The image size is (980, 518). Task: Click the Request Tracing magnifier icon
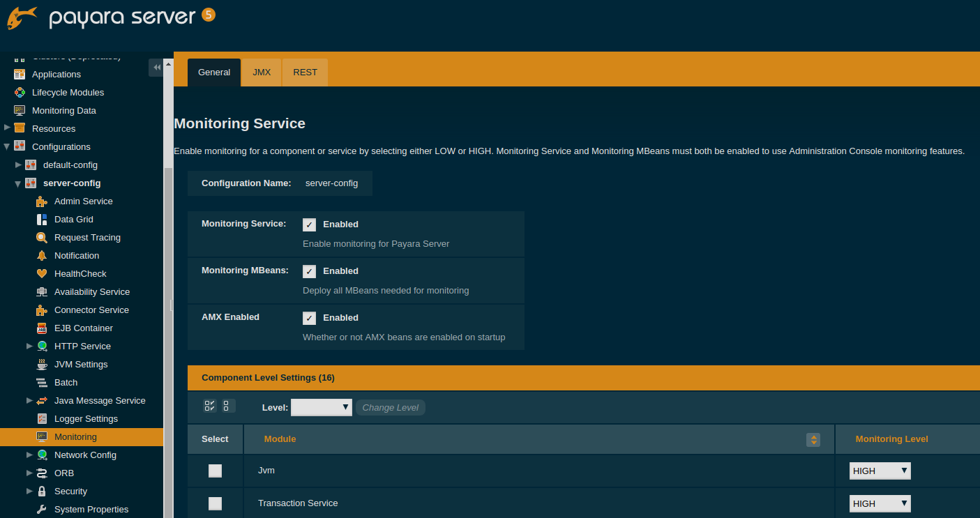42,238
